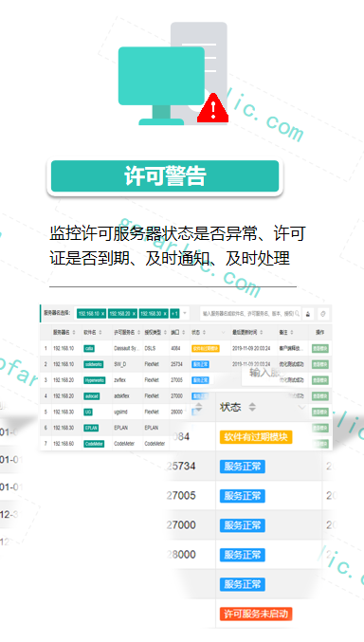Screen dimensions: 364x642
Task: Click the small blue status badge in solidworks row
Action: [x=200, y=364]
